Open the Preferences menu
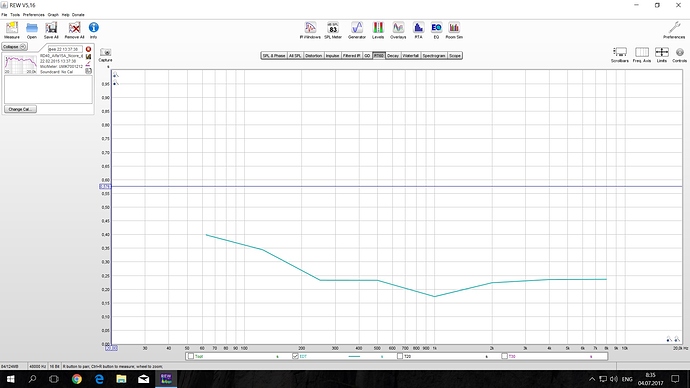The height and width of the screenshot is (388, 690). tap(33, 15)
